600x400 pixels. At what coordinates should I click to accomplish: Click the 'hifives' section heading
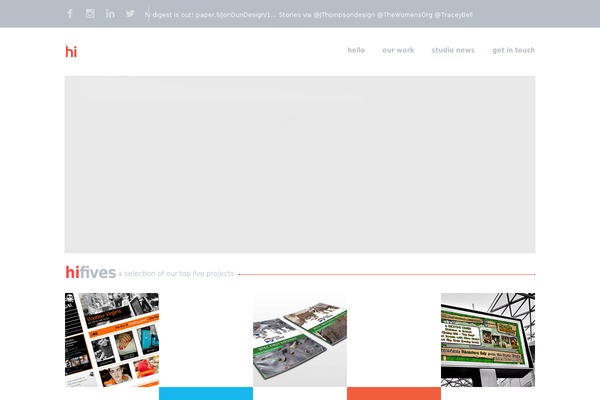pyautogui.click(x=90, y=273)
